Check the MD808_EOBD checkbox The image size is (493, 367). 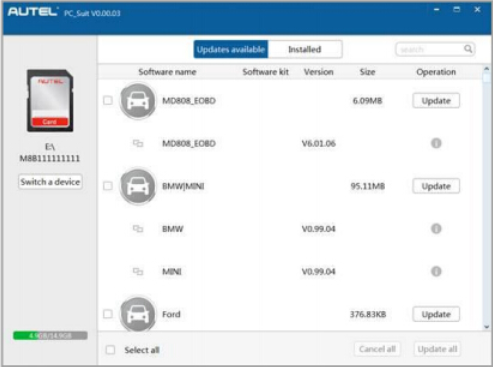(x=108, y=100)
